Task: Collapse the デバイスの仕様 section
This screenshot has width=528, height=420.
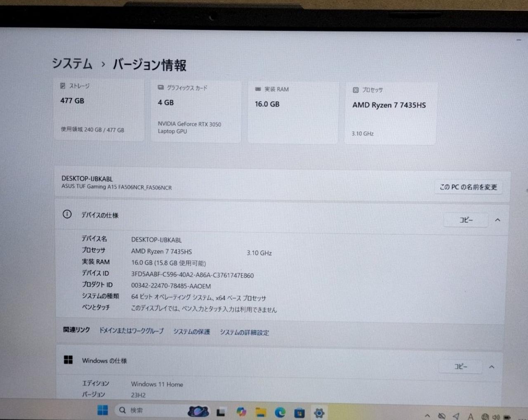Action: 497,220
